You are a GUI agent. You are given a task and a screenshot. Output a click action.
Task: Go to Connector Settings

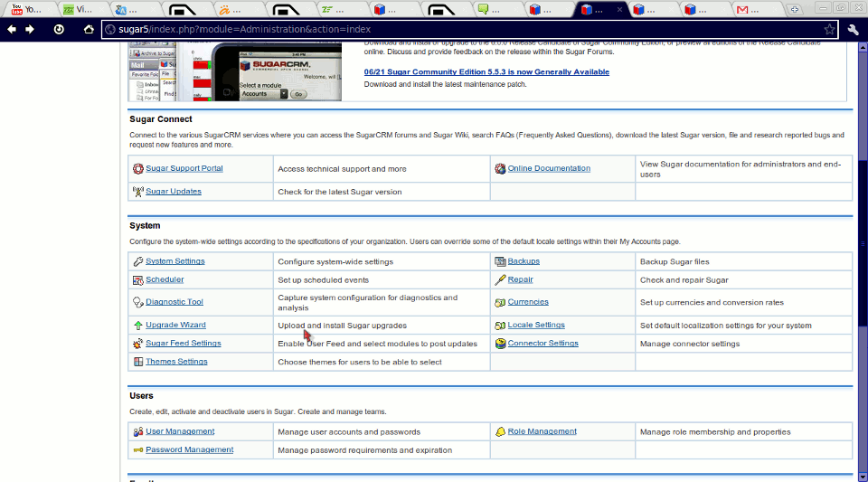pyautogui.click(x=542, y=344)
